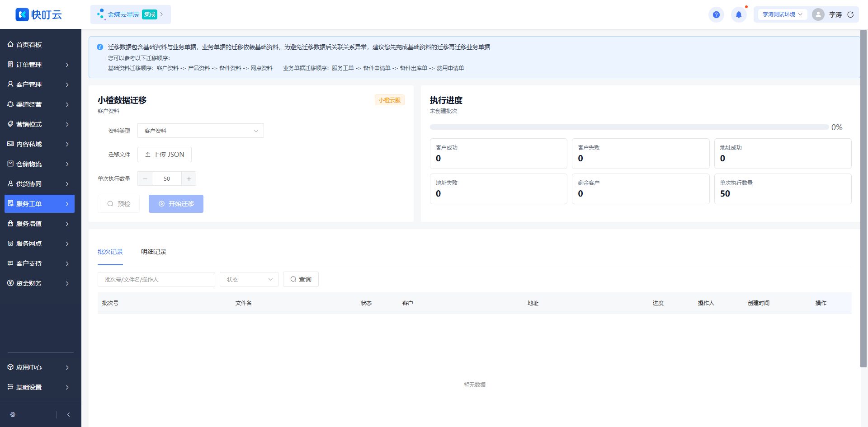Open the 首页看板 menu item
868x427 pixels.
pyautogui.click(x=39, y=45)
